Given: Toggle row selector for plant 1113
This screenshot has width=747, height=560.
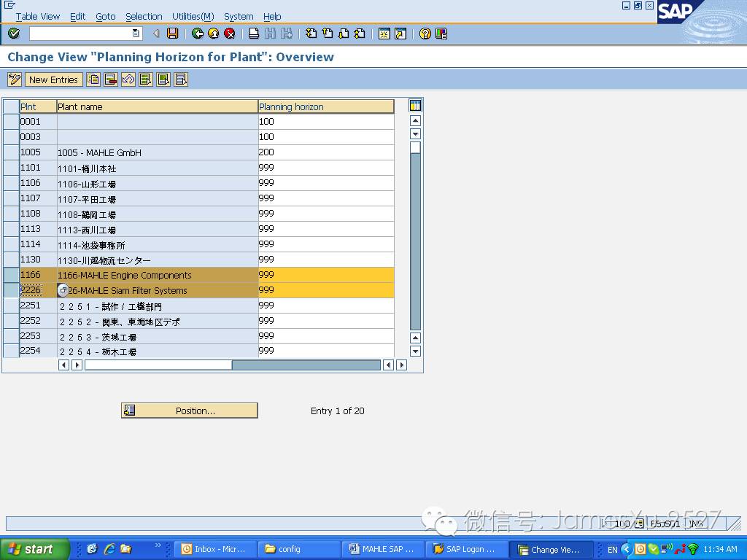Looking at the screenshot, I should point(11,229).
